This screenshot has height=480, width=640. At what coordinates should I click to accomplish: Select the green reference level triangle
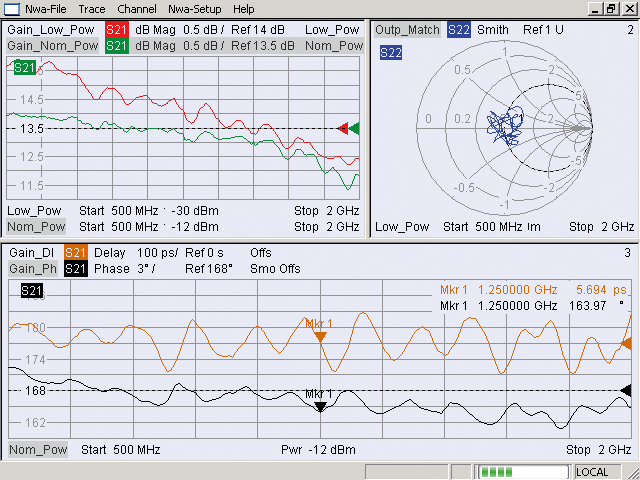354,129
